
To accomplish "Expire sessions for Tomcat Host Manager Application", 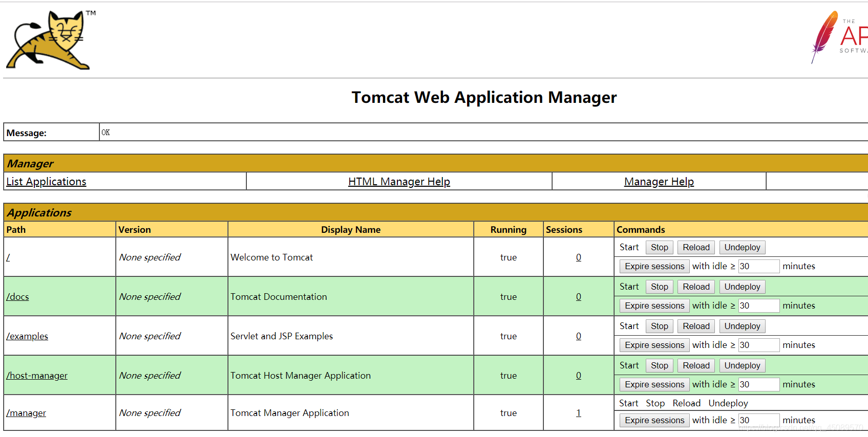I will pos(654,385).
